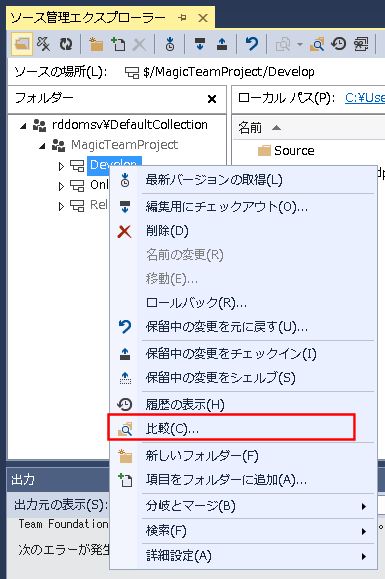Toggle the folder pane toolbar button

click(22, 44)
